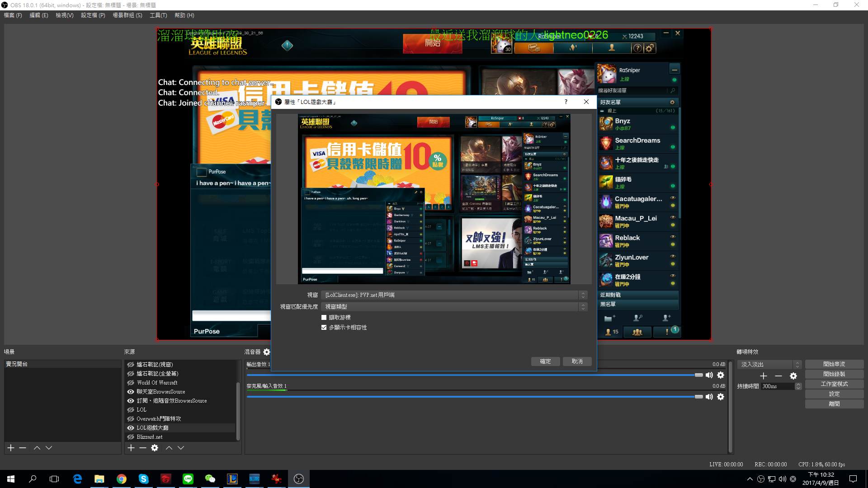Image resolution: width=868 pixels, height=488 pixels.
Task: Remove the selected source with minus icon
Action: (x=143, y=448)
